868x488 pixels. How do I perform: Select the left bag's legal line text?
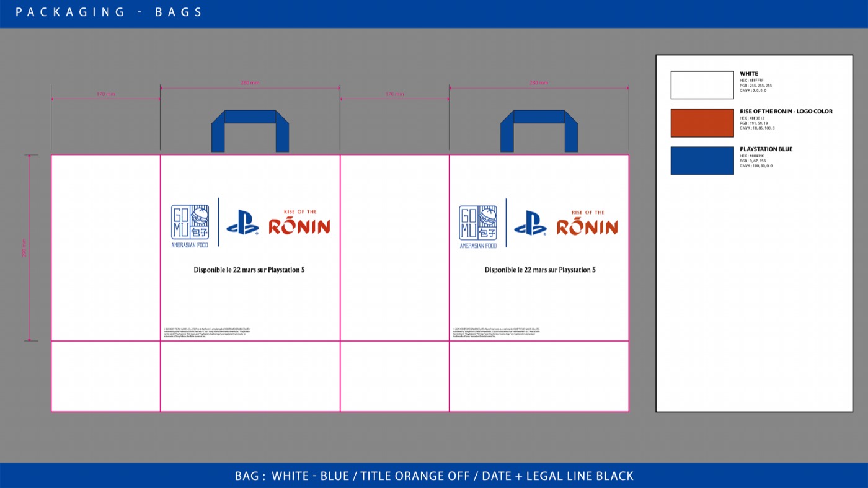click(x=207, y=332)
